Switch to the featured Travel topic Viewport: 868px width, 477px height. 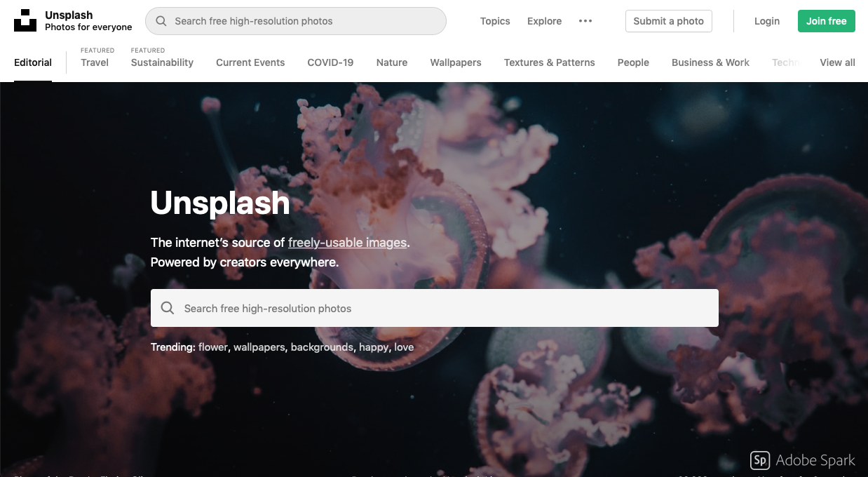click(95, 62)
